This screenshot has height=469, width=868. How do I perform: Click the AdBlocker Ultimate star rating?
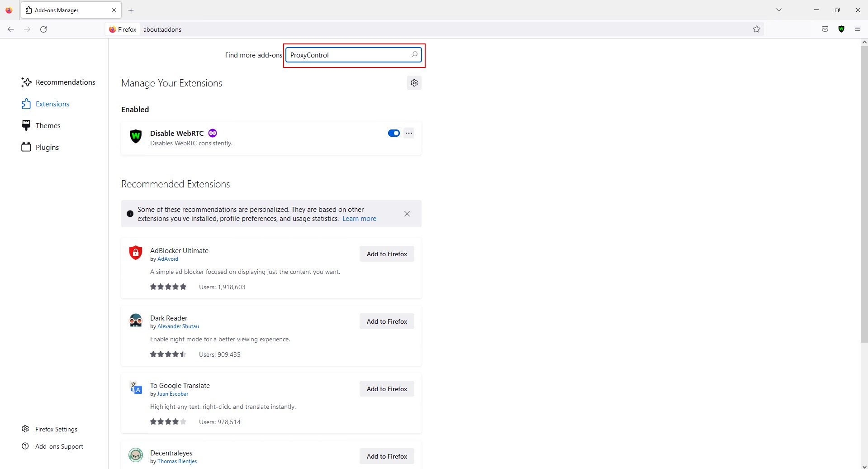tap(168, 287)
